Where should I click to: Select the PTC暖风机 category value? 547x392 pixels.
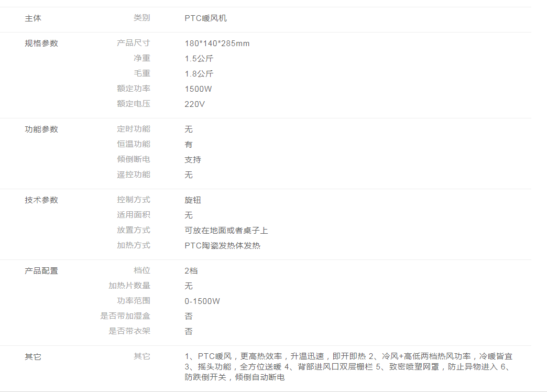click(205, 18)
